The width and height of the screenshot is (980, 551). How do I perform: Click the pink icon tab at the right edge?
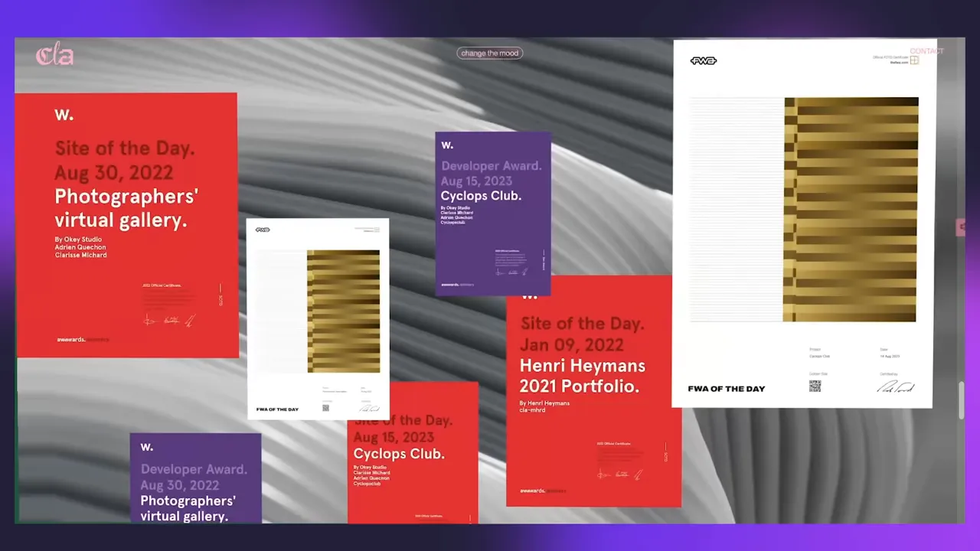tap(961, 227)
